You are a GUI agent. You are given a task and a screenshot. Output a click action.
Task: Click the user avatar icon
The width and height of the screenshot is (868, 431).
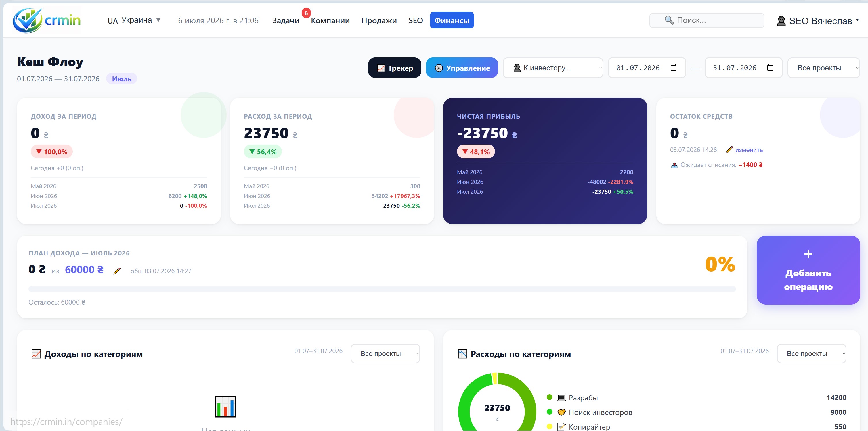click(x=781, y=21)
